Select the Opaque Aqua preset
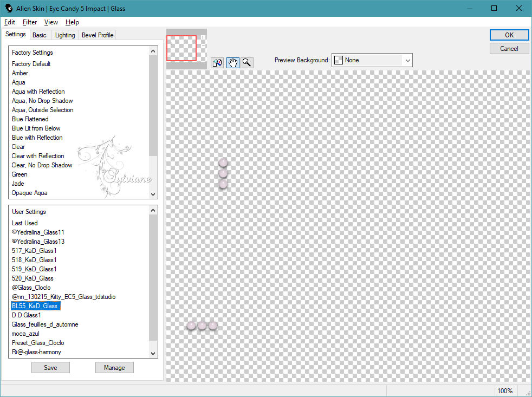Image resolution: width=532 pixels, height=397 pixels. [x=29, y=193]
